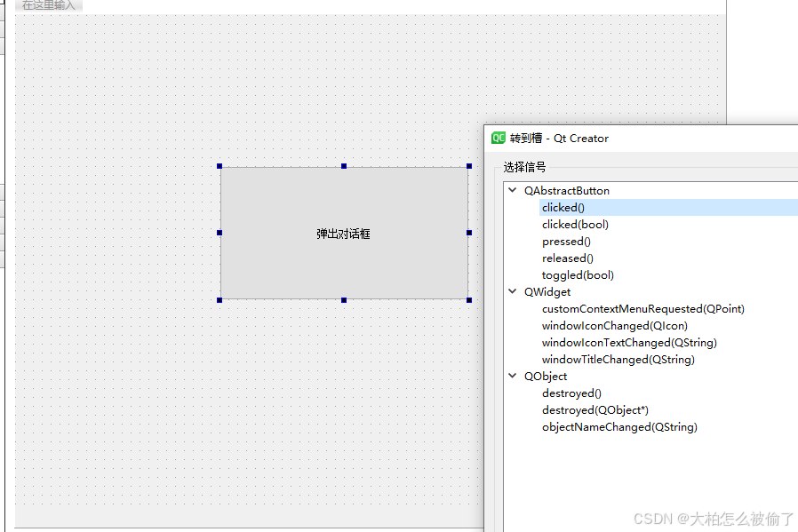Pick the destroyed(QObject*) signal
This screenshot has height=532, width=798.
[x=595, y=410]
